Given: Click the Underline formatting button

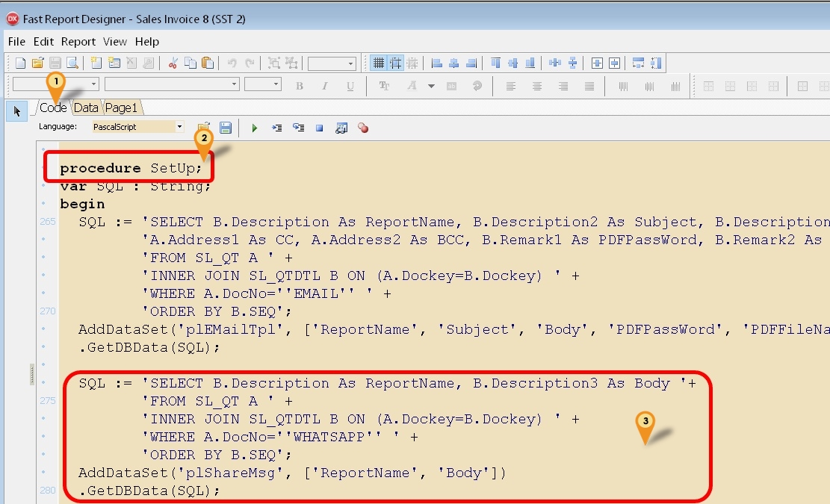Looking at the screenshot, I should 351,85.
